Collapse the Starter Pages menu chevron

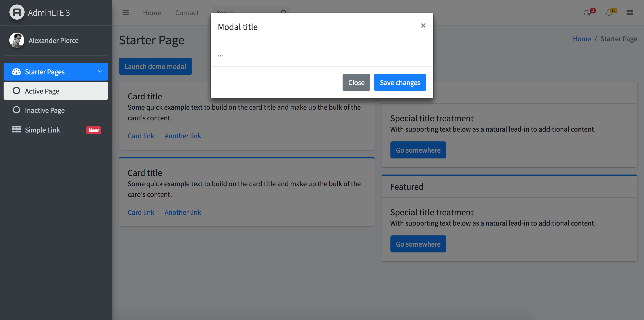pyautogui.click(x=100, y=72)
